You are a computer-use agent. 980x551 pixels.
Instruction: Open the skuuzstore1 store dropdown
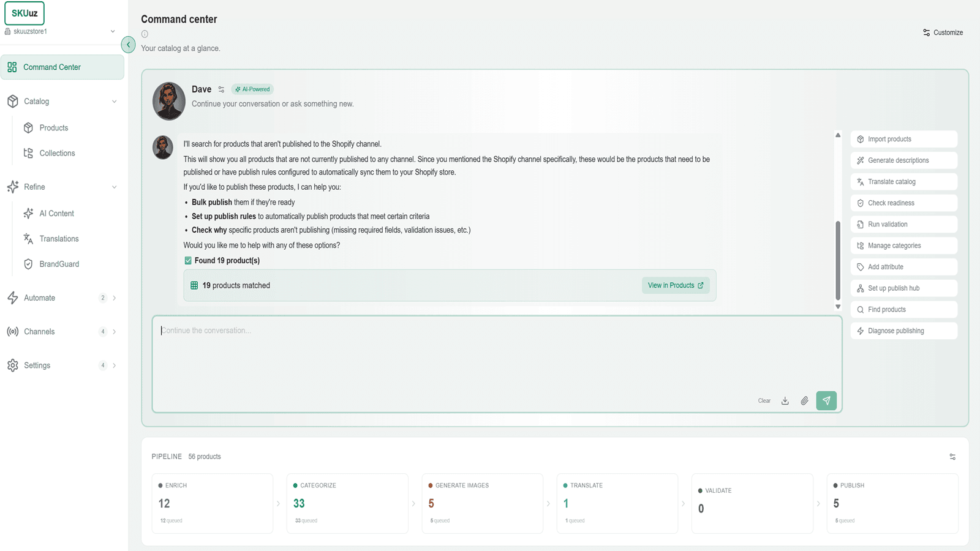pyautogui.click(x=60, y=31)
